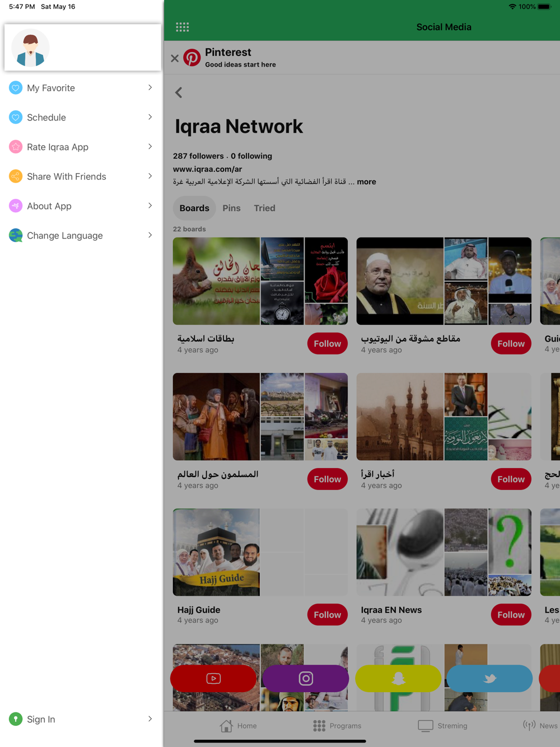Switch to the Pins tab

click(x=231, y=208)
